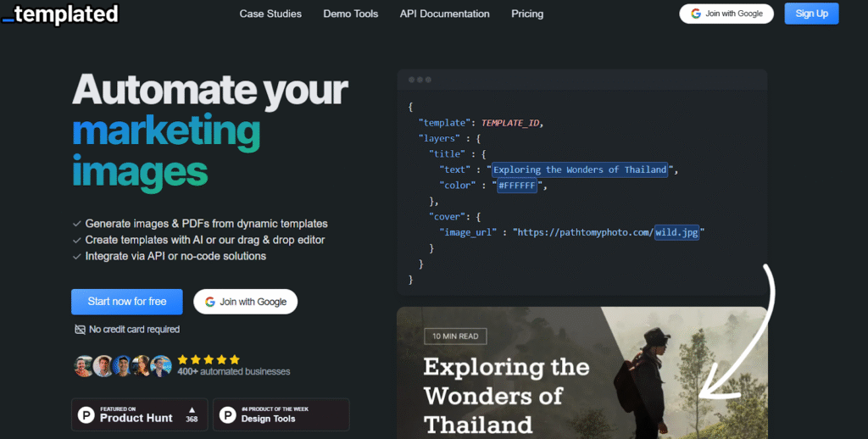This screenshot has height=439, width=868.
Task: Click the Google icon in header button
Action: point(696,14)
